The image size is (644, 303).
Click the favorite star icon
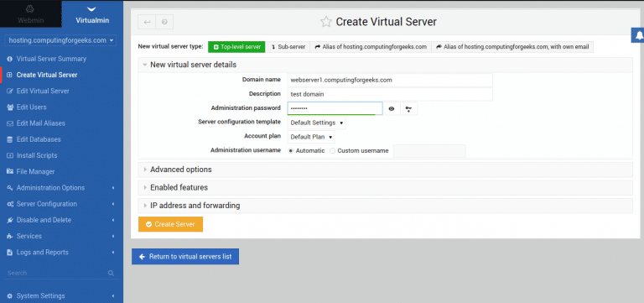326,22
